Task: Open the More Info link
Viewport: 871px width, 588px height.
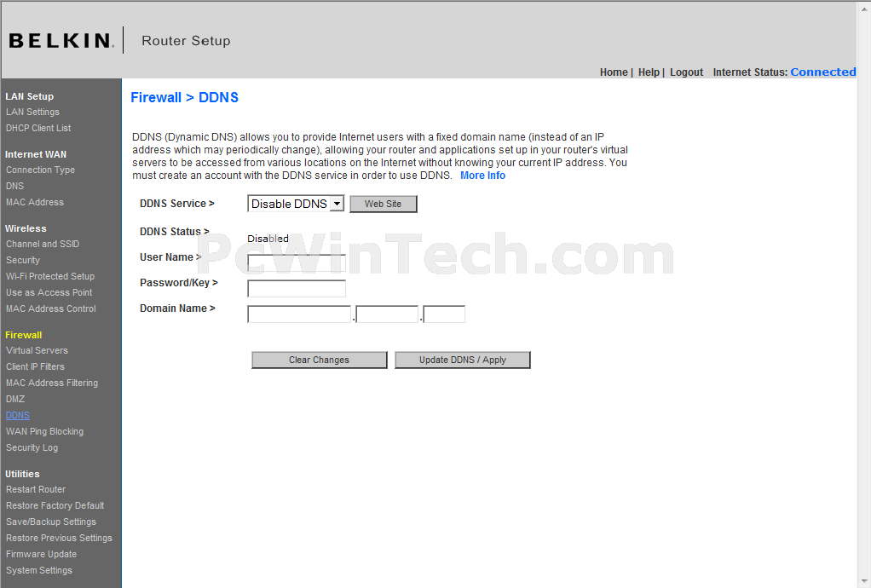Action: (482, 176)
